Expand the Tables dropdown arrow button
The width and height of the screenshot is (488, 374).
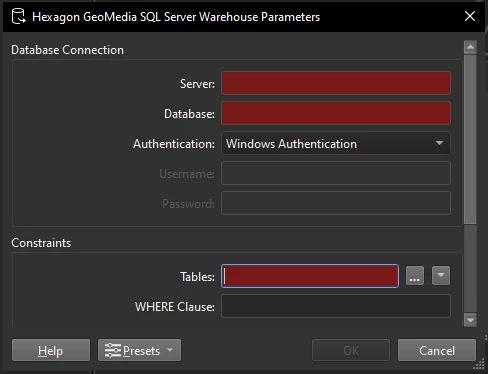tap(441, 276)
